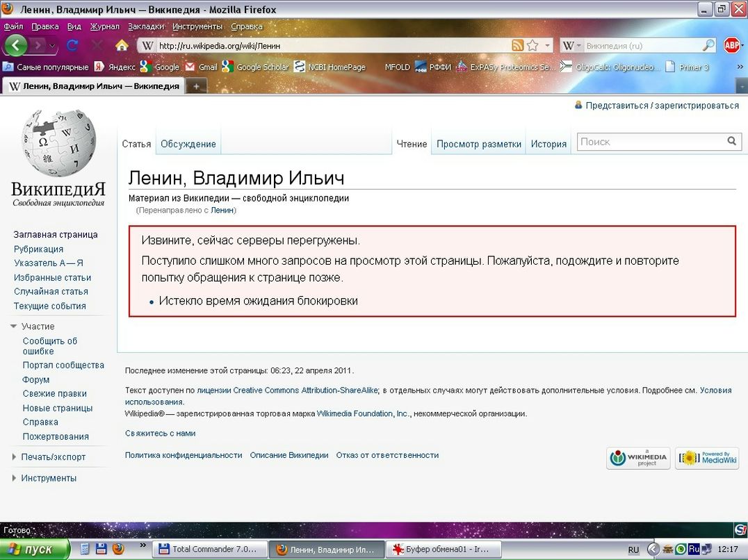Switch to the История tab of the article

point(548,144)
